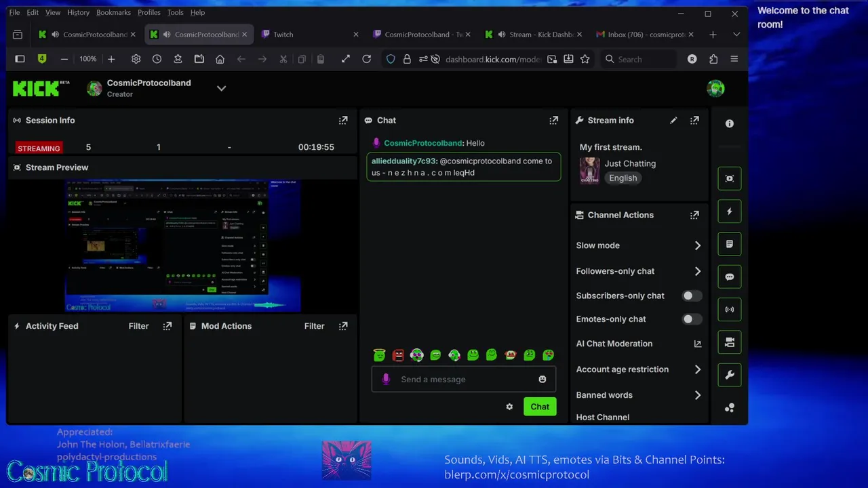868x488 pixels.
Task: Go to browser home page
Action: click(x=220, y=59)
